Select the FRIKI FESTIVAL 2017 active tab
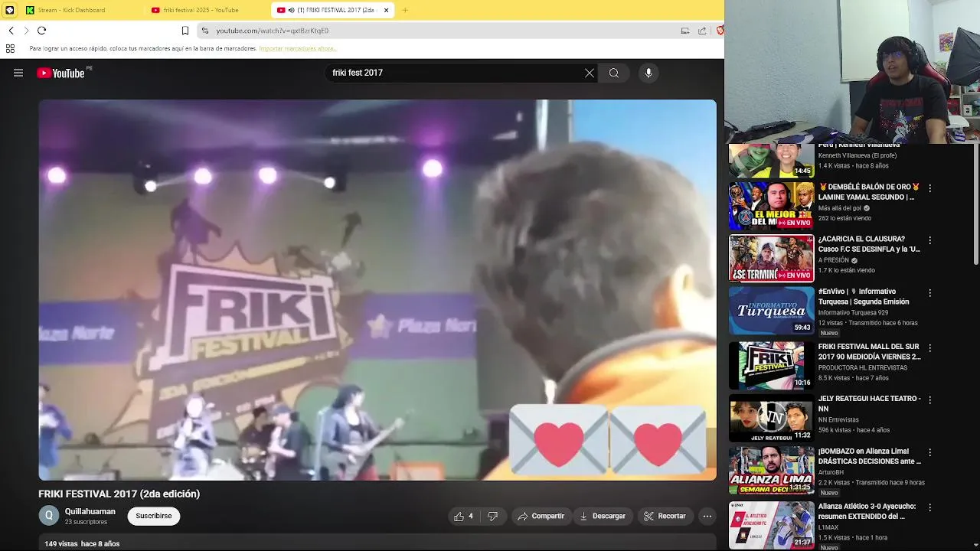Screen dimensions: 980x551 (332, 10)
